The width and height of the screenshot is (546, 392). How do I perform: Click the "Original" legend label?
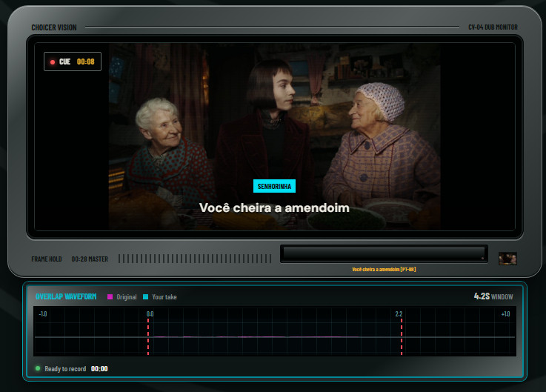(127, 297)
